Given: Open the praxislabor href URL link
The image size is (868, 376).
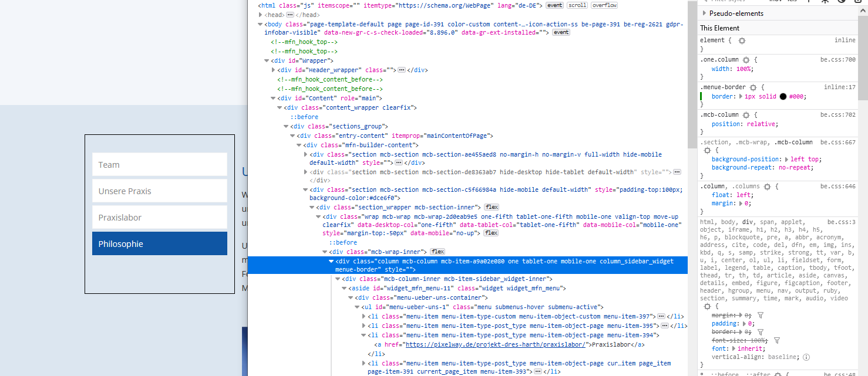Looking at the screenshot, I should [496, 345].
